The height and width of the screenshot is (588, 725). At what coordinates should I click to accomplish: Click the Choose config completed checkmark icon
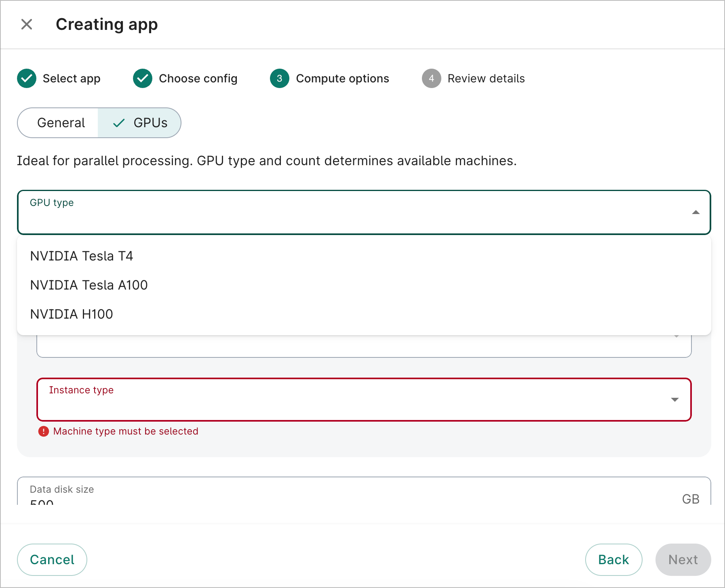[142, 78]
